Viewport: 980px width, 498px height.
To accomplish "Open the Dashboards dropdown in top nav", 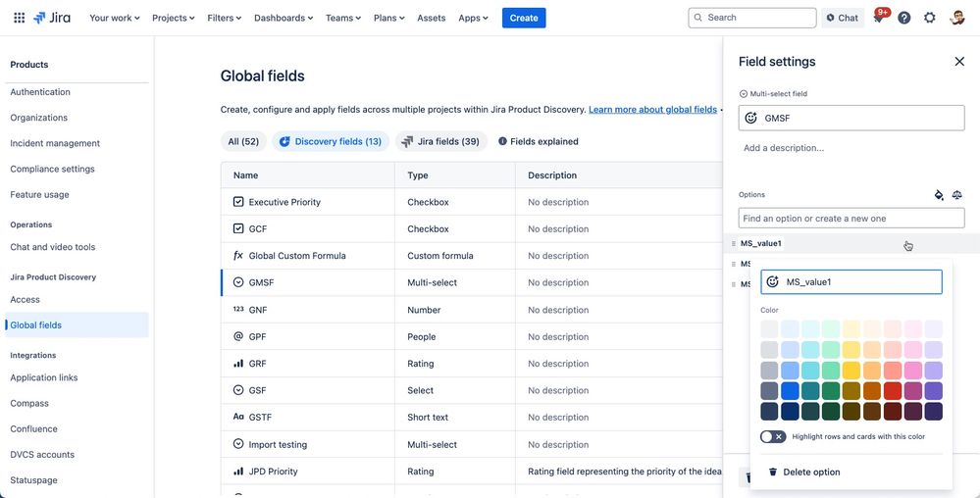I will pos(284,18).
